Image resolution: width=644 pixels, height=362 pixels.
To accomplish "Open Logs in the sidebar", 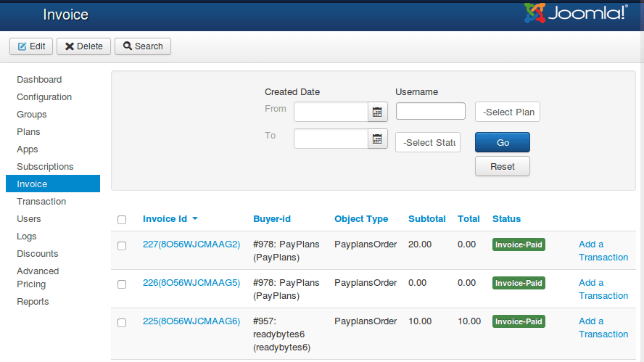I will coord(27,236).
